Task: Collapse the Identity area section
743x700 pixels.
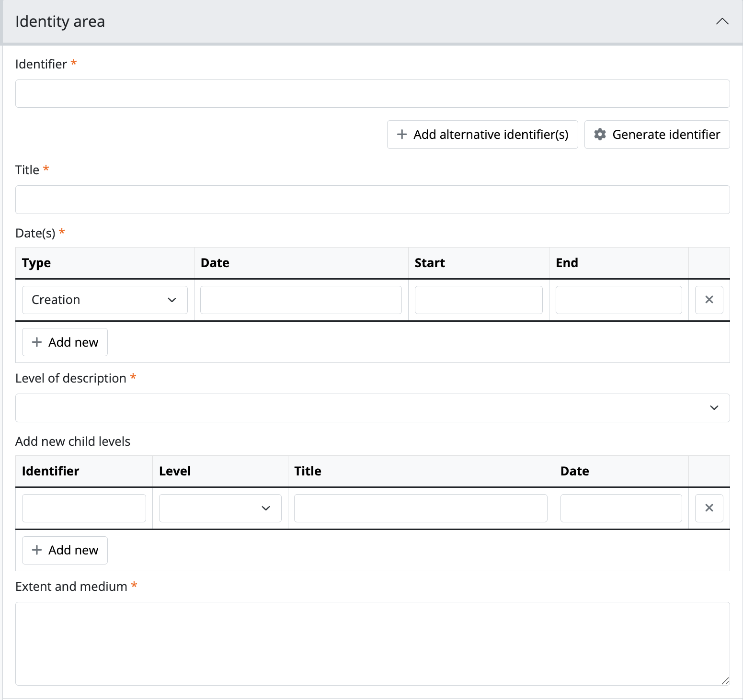Action: (722, 22)
